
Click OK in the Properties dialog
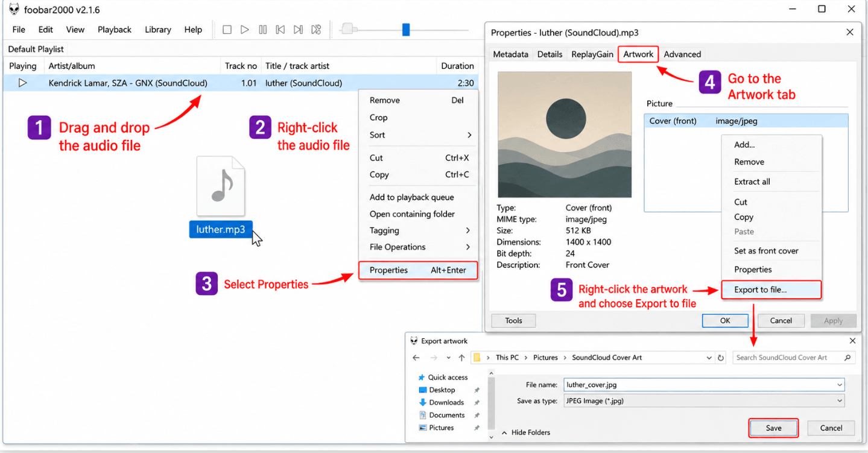725,321
